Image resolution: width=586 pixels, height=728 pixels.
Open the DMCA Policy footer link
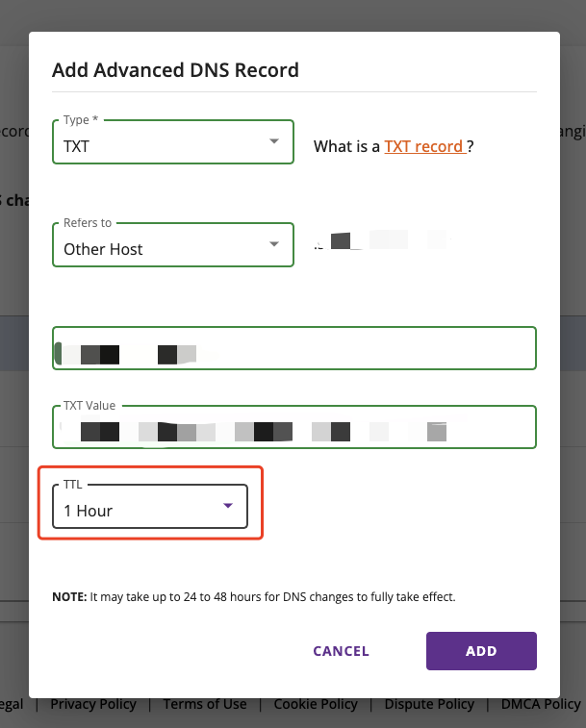541,704
